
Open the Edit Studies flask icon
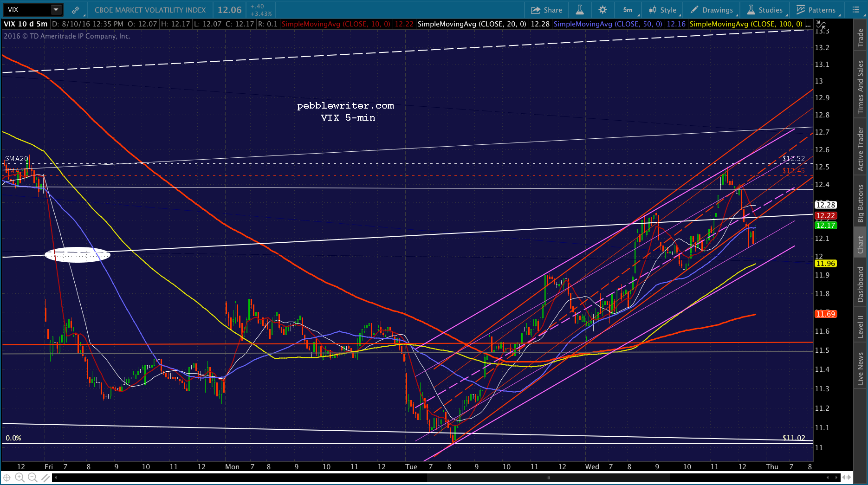click(580, 10)
